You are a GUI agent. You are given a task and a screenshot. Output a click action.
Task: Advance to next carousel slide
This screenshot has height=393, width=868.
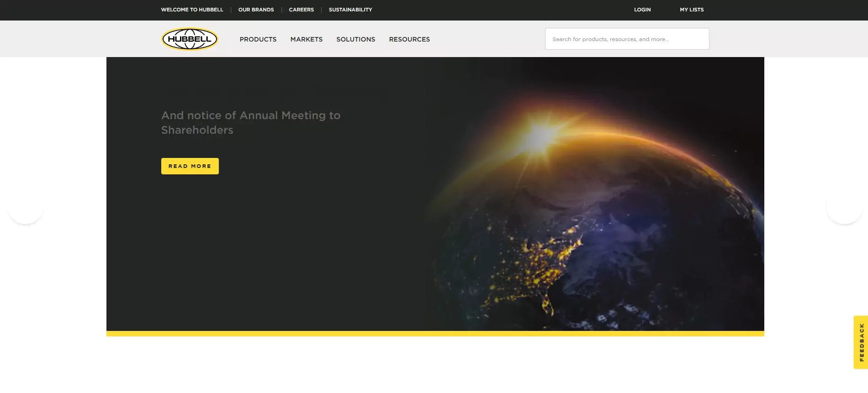(x=844, y=206)
